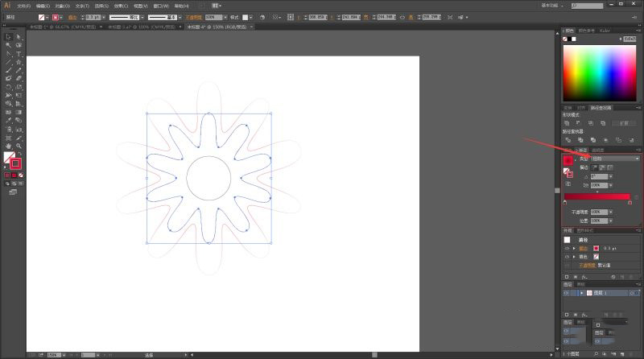Click the RGB color spectrum in Color panel
This screenshot has height=359, width=644.
(x=600, y=73)
